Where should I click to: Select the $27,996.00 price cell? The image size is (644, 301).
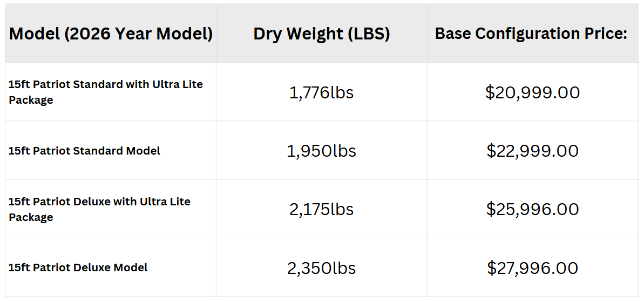[533, 268]
